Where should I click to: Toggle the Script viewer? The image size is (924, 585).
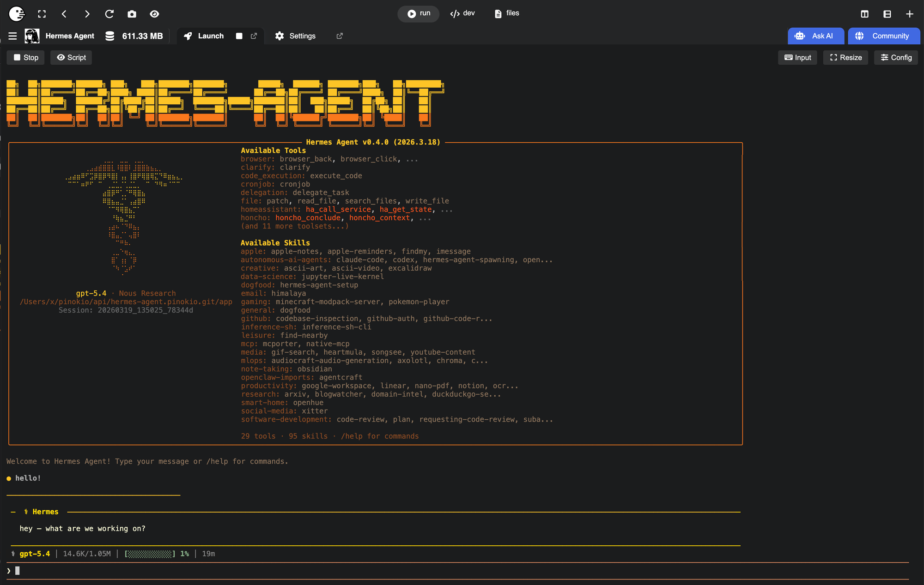pyautogui.click(x=72, y=57)
